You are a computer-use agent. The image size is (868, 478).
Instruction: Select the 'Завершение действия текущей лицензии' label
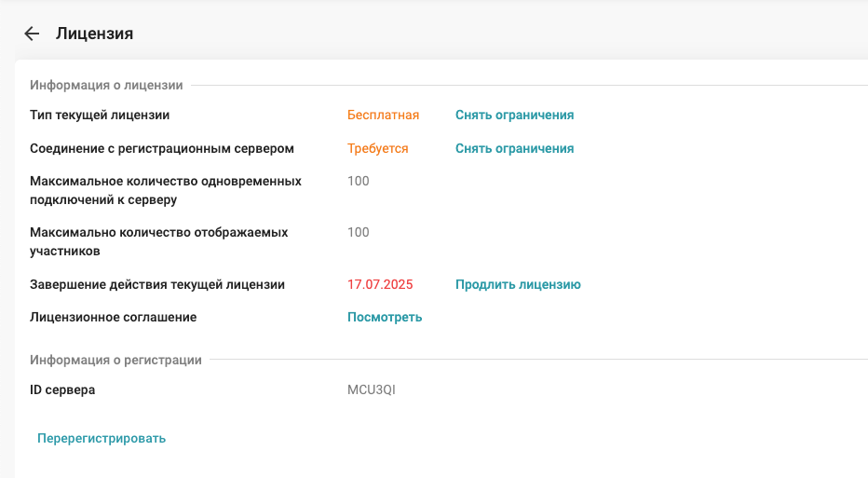coord(157,285)
